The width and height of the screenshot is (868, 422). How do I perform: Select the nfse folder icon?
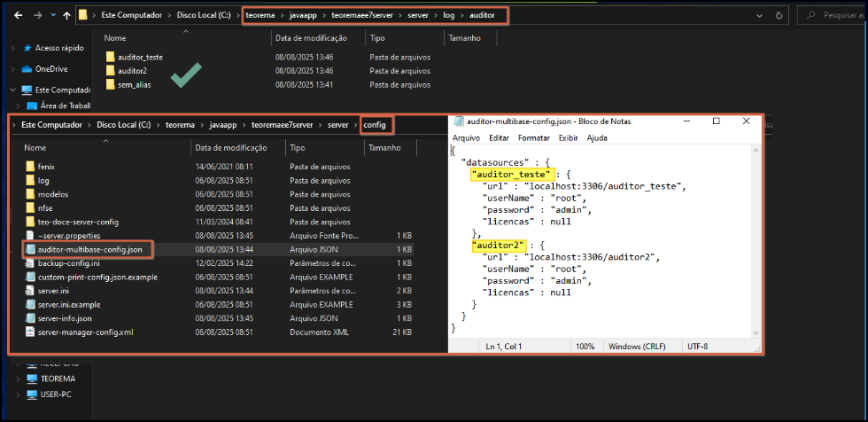point(30,208)
